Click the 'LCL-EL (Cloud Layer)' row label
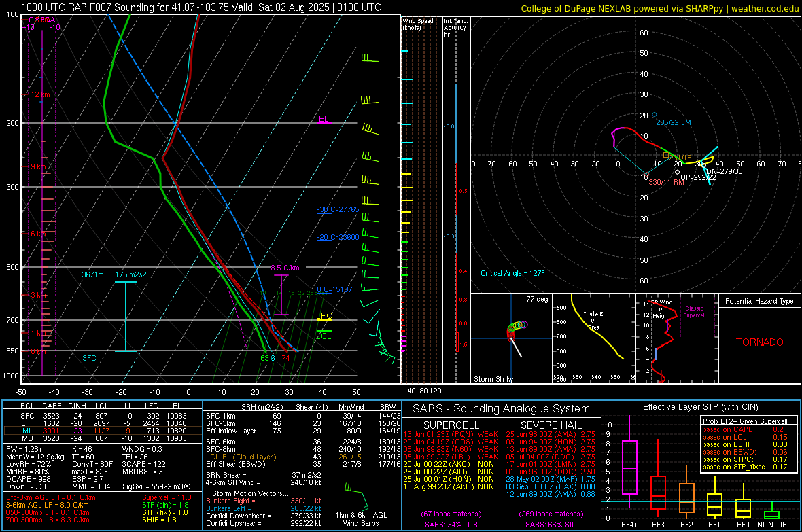Image resolution: width=802 pixels, height=532 pixels. pos(241,457)
